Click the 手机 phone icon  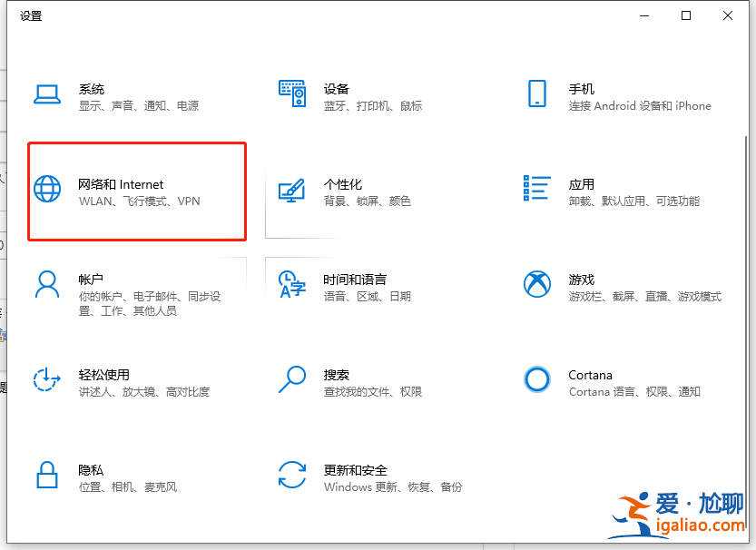pos(536,94)
